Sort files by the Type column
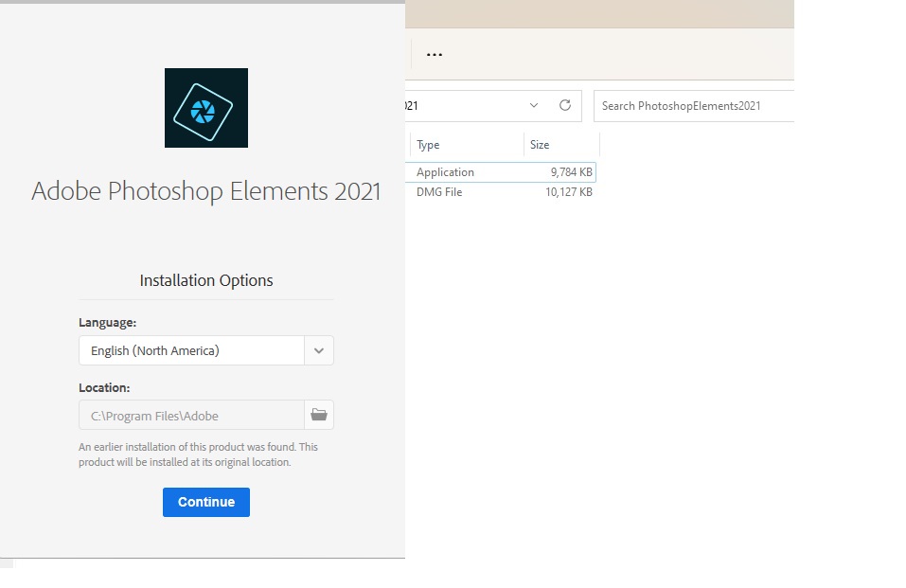Viewport: 906px width, 588px height. [428, 144]
